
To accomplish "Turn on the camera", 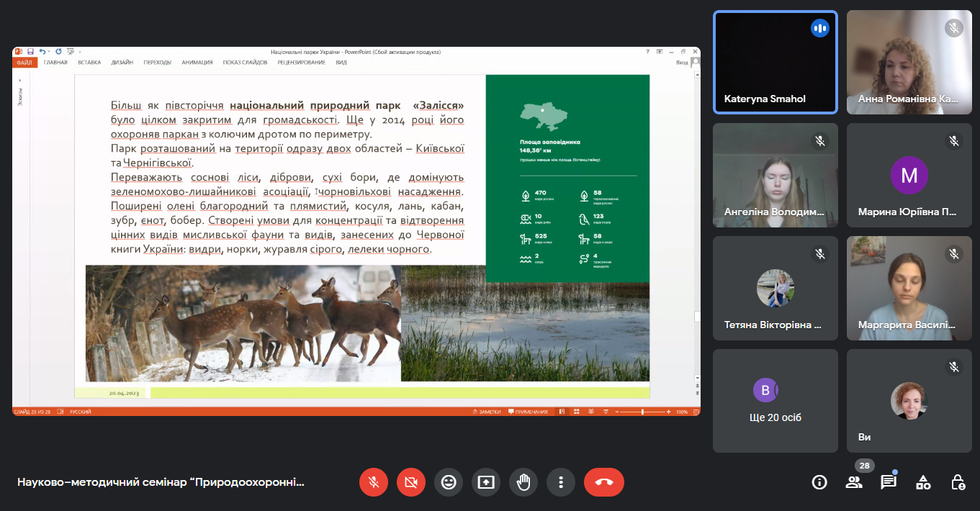I will coord(411,482).
